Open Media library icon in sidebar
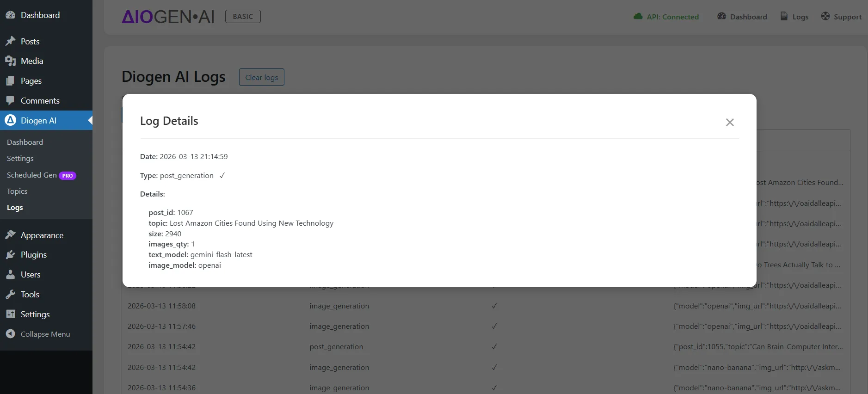Viewport: 868px width, 394px height. click(10, 61)
